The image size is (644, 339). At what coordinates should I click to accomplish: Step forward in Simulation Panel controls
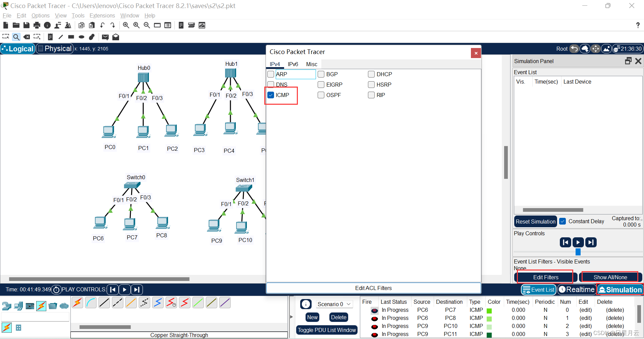[x=591, y=242]
